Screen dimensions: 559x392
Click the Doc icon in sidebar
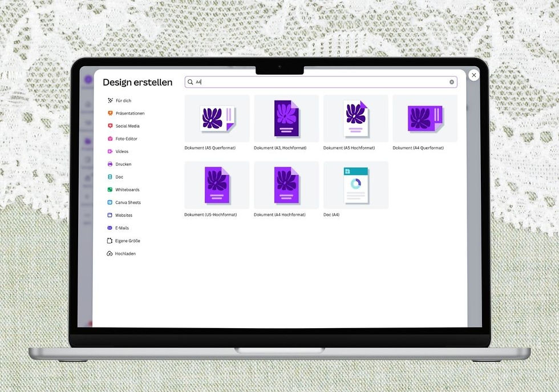pyautogui.click(x=110, y=177)
